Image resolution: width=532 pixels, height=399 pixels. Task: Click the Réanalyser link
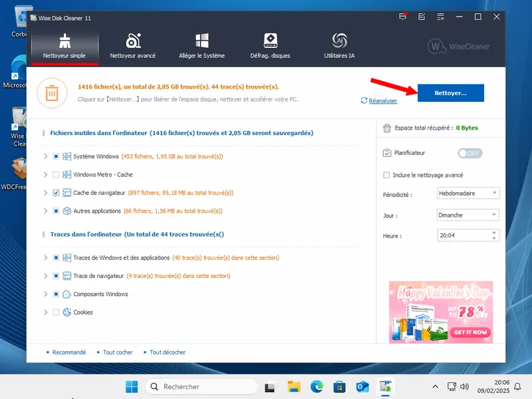[383, 101]
